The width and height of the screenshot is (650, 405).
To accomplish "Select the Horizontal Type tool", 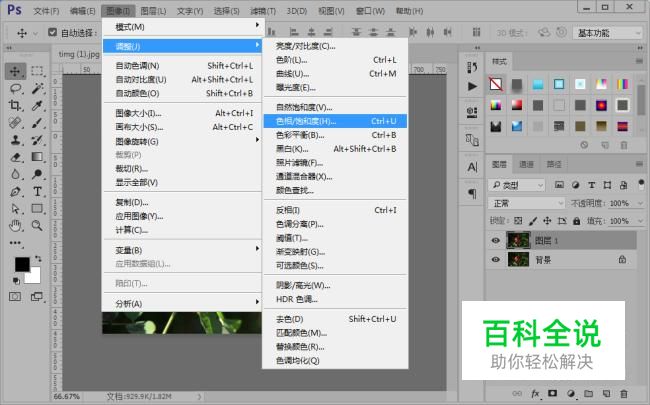I will pyautogui.click(x=37, y=192).
